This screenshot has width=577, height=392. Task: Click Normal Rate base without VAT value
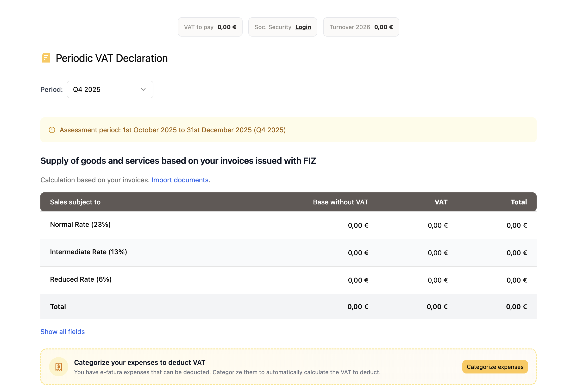[358, 225]
